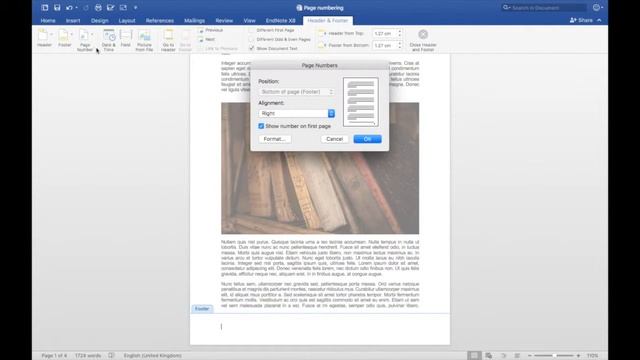Viewport: 640px width, 360px height.
Task: Click the Footer label tag on page
Action: 202,309
